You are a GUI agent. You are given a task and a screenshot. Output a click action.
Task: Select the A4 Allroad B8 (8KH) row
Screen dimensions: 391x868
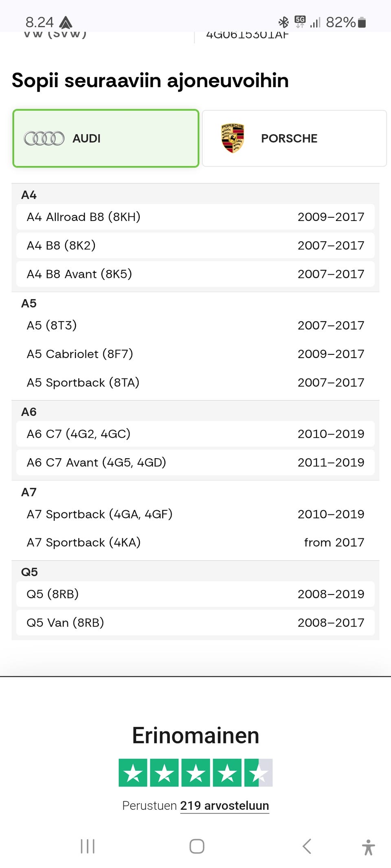click(195, 217)
